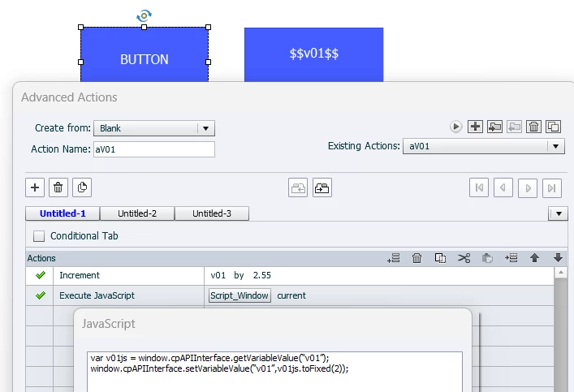Remove the decision tab using trash button
574x392 pixels.
coord(58,187)
